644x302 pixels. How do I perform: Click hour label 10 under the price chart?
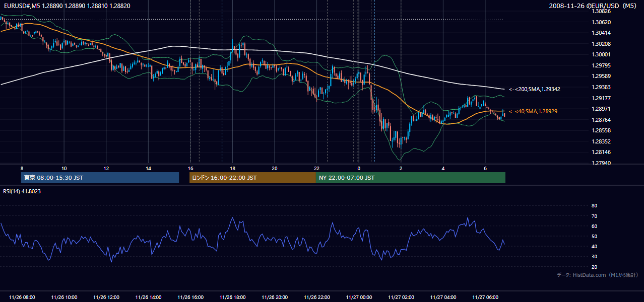(x=64, y=168)
